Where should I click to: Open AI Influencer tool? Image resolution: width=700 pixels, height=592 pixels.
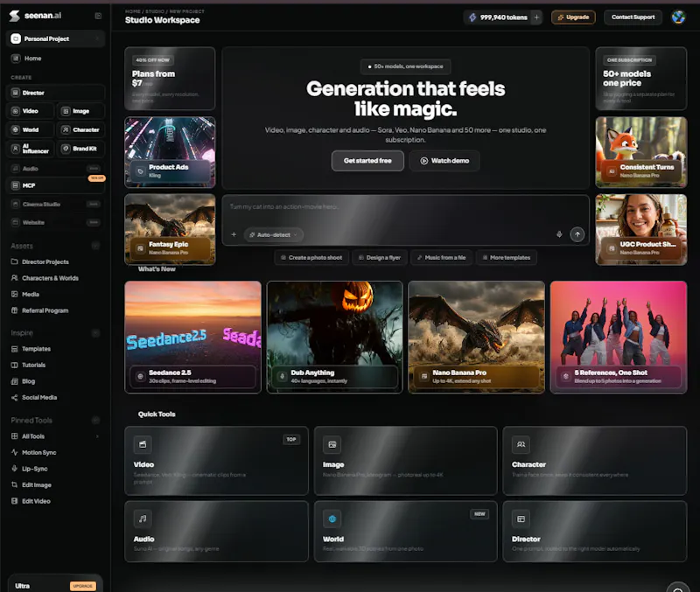coord(31,149)
